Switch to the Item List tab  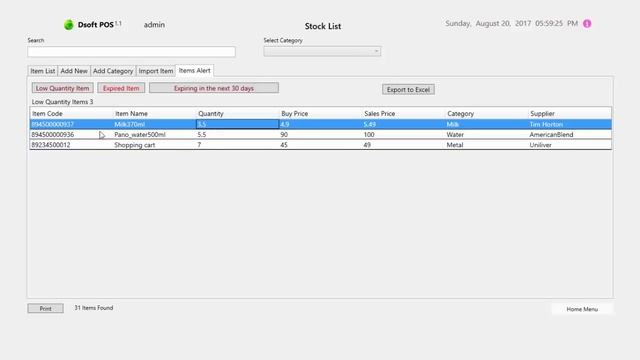coord(42,71)
